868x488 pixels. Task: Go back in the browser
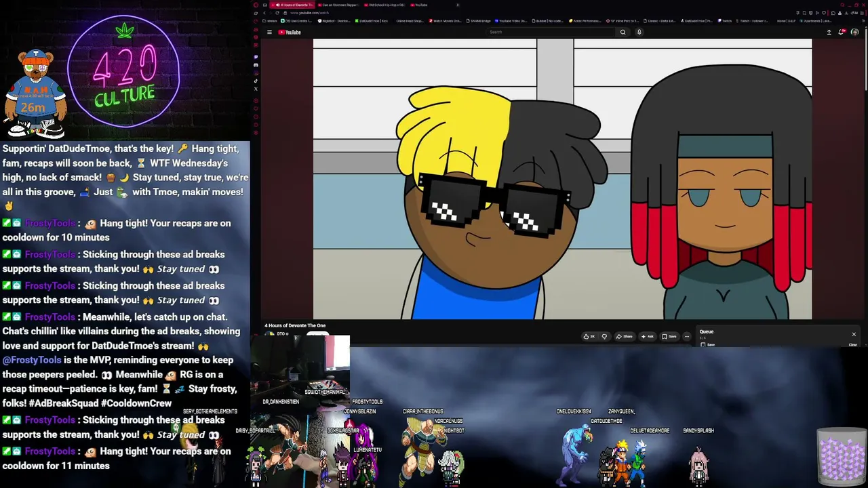coord(265,13)
